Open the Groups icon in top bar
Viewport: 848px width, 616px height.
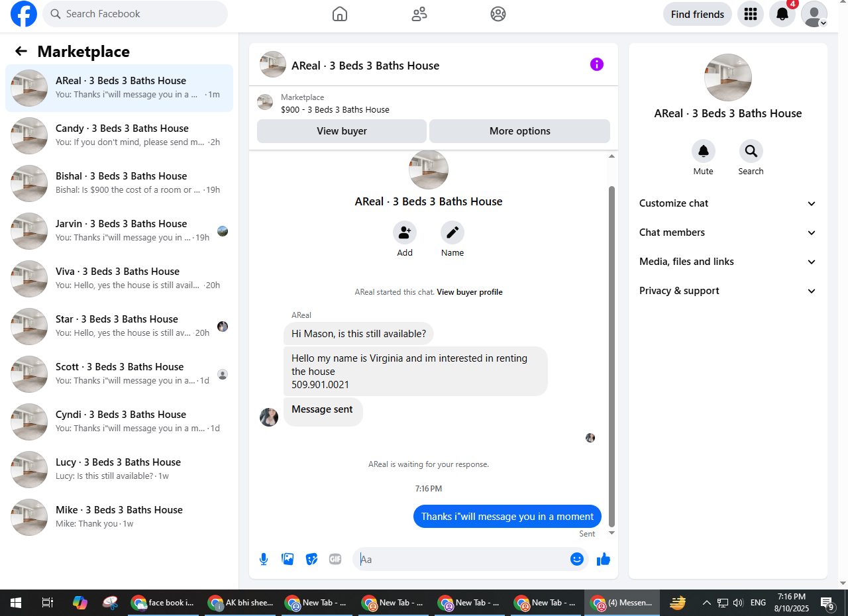[x=498, y=14]
